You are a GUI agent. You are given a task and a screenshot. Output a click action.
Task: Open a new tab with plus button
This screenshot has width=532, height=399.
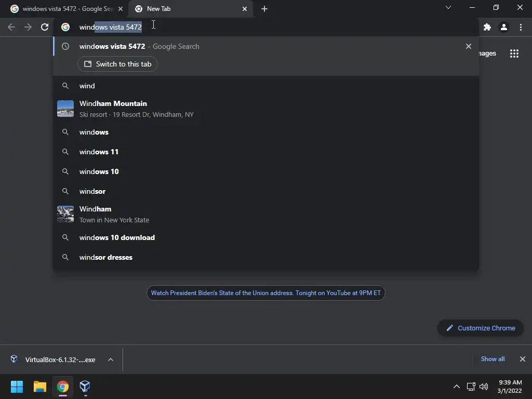pos(264,9)
